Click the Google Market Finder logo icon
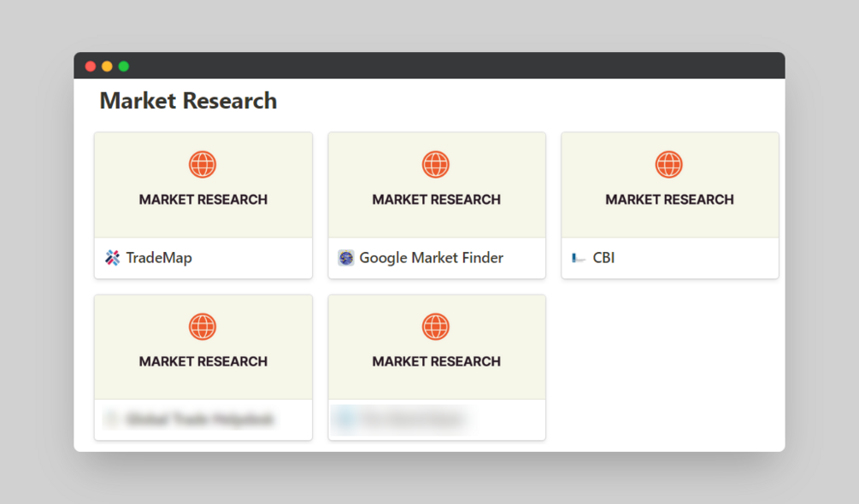Image resolution: width=859 pixels, height=504 pixels. pyautogui.click(x=346, y=258)
